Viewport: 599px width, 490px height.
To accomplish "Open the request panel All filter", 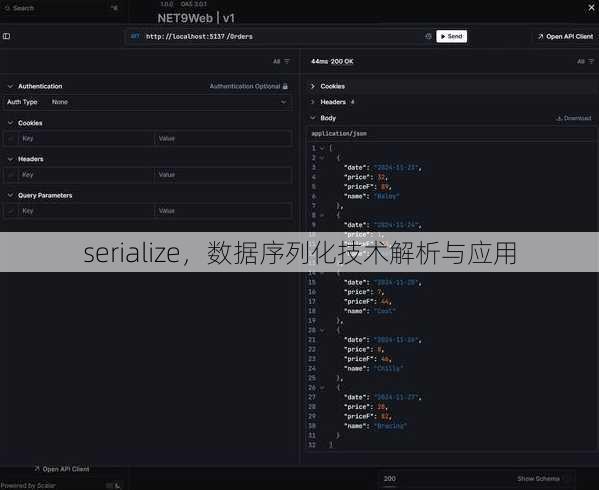I will (x=281, y=61).
